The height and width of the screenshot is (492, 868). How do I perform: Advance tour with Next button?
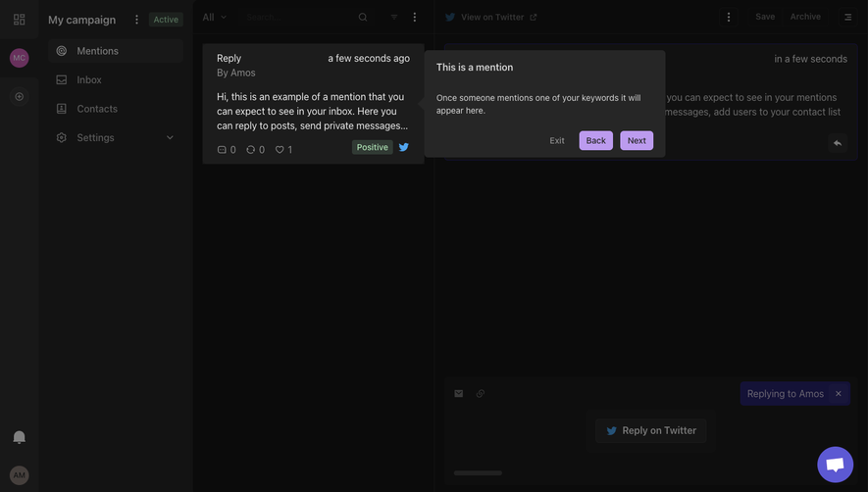coord(637,140)
